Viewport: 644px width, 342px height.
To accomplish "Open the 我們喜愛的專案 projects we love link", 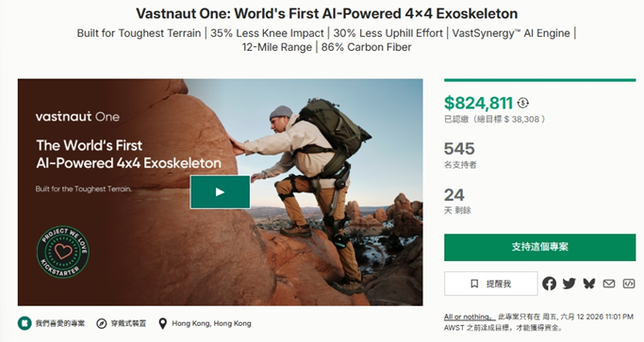I will coord(60,323).
